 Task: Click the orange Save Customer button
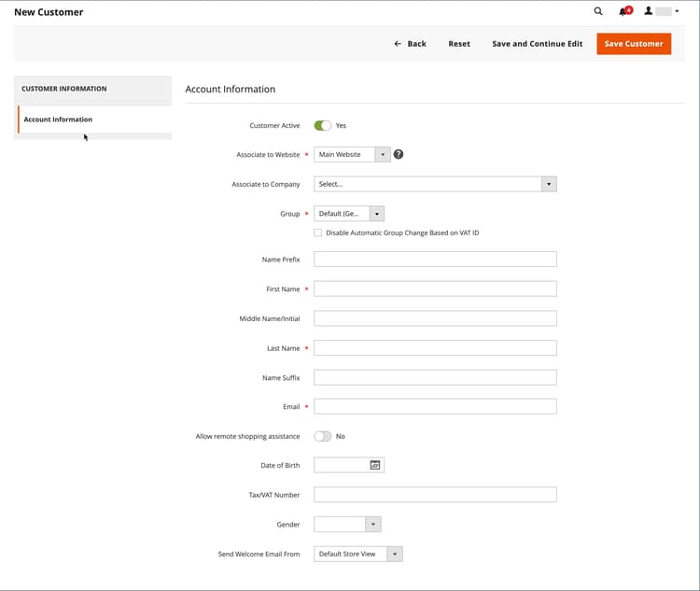tap(634, 44)
